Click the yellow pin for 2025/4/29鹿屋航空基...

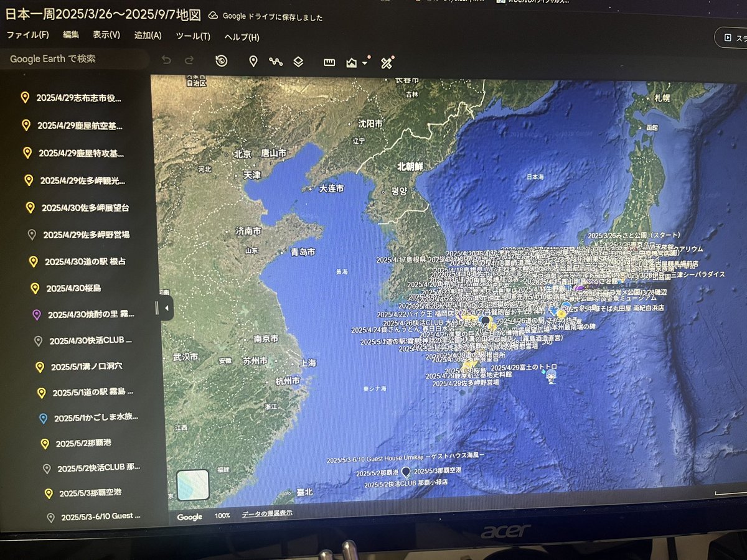(26, 125)
